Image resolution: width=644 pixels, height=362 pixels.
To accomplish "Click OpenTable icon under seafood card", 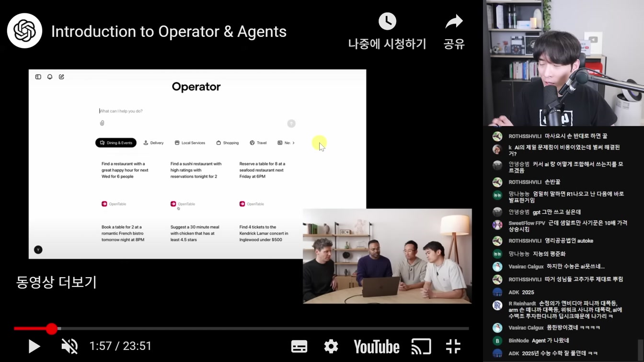I will (242, 204).
